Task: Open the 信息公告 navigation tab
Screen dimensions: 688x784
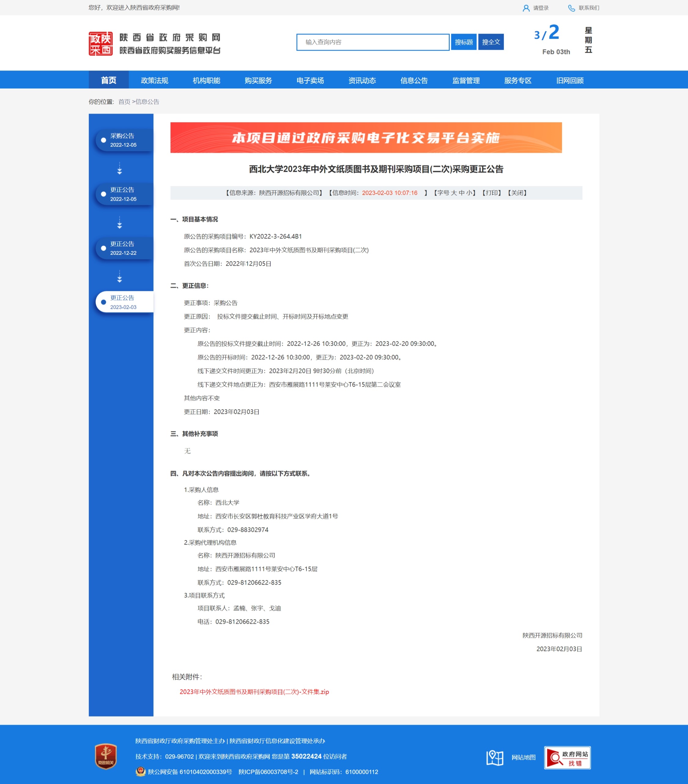Action: click(x=414, y=81)
